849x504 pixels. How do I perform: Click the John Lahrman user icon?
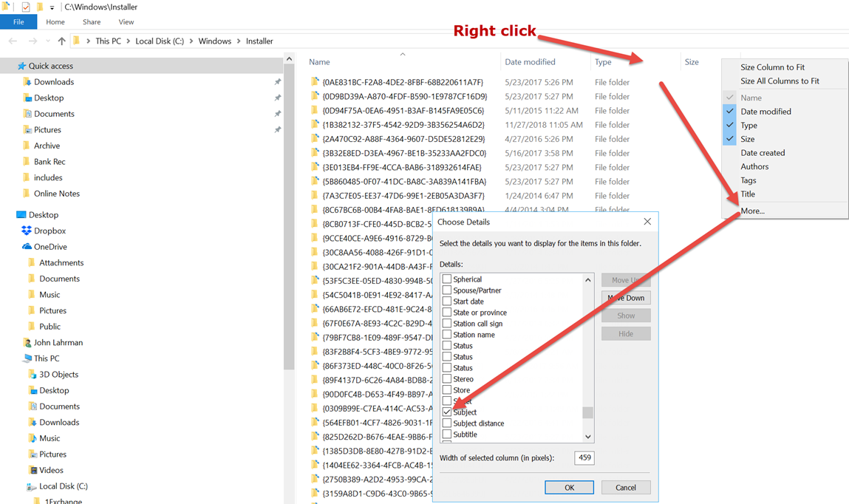click(27, 343)
